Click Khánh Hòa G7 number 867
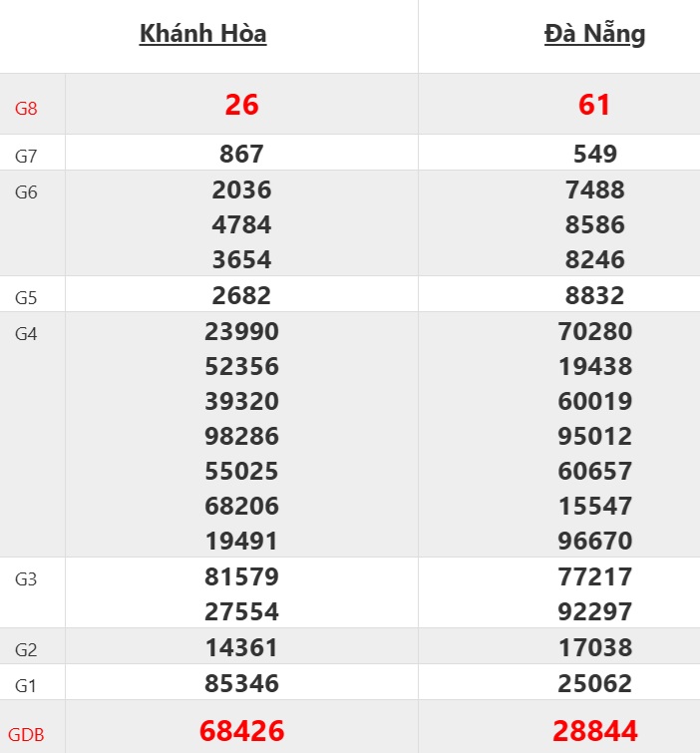Image resolution: width=700 pixels, height=753 pixels. click(241, 155)
